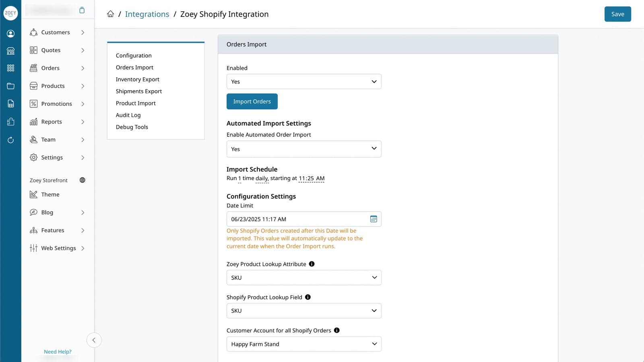
Task: Click the Settings gear icon
Action: click(x=33, y=157)
